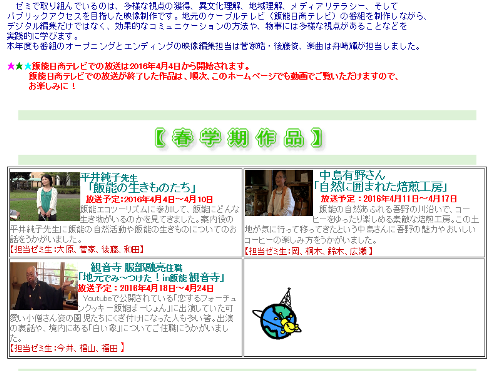Open the title 「自然に囲まれた焙煎工房」
Viewport: 500px width, 371px height.
tap(380, 187)
